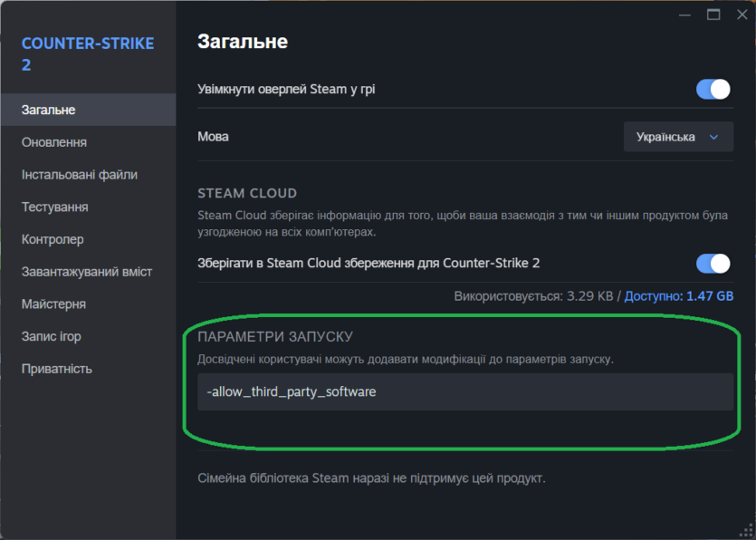Image resolution: width=756 pixels, height=540 pixels.
Task: Close the properties window
Action: [742, 15]
